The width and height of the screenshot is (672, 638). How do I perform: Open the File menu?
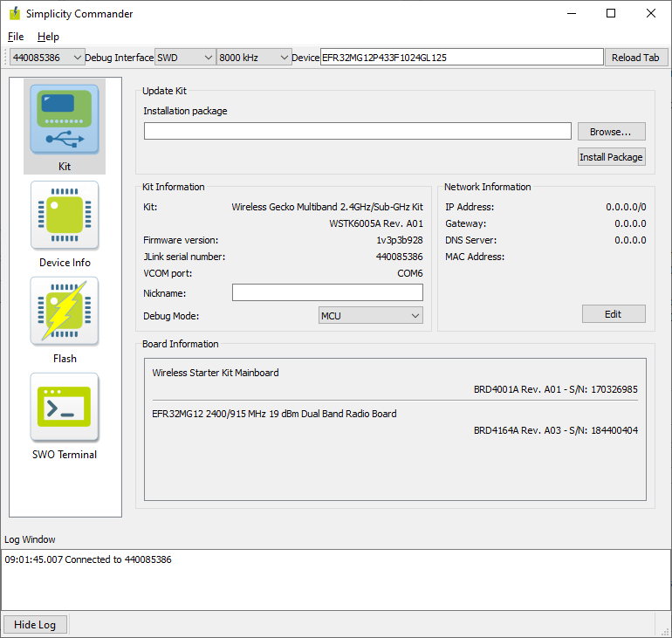pos(16,37)
